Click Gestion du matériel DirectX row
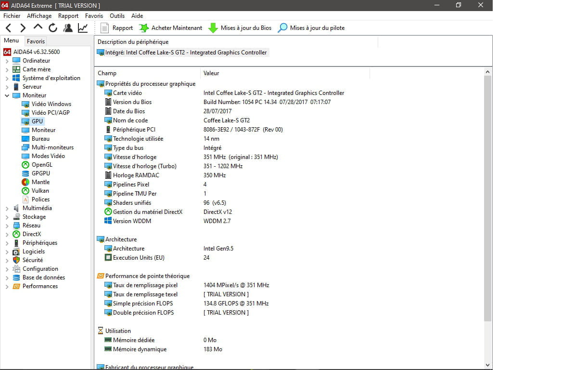 pos(168,212)
